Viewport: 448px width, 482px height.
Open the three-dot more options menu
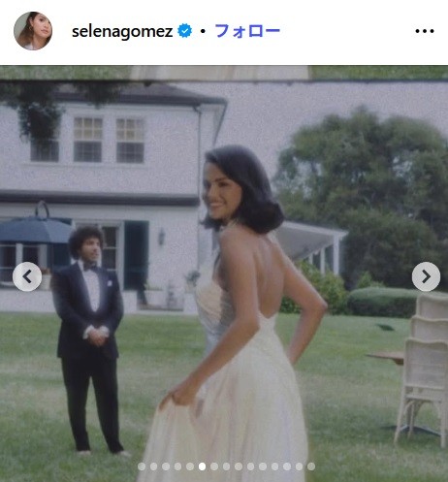coord(425,31)
